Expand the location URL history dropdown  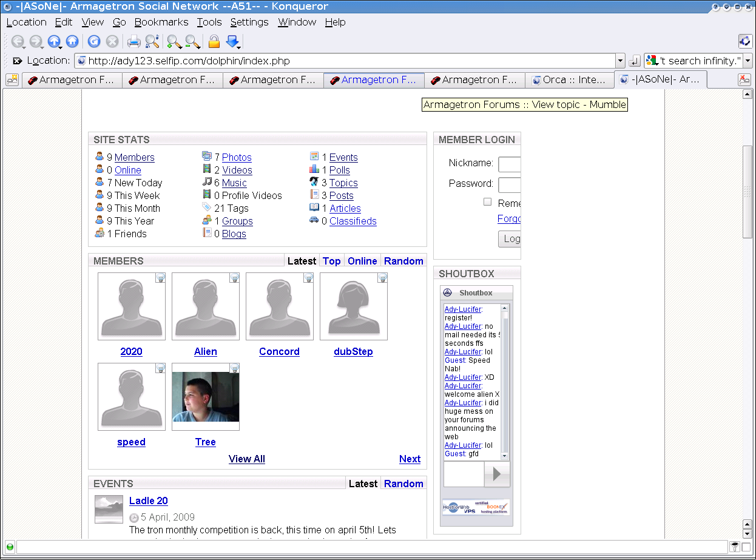(619, 61)
